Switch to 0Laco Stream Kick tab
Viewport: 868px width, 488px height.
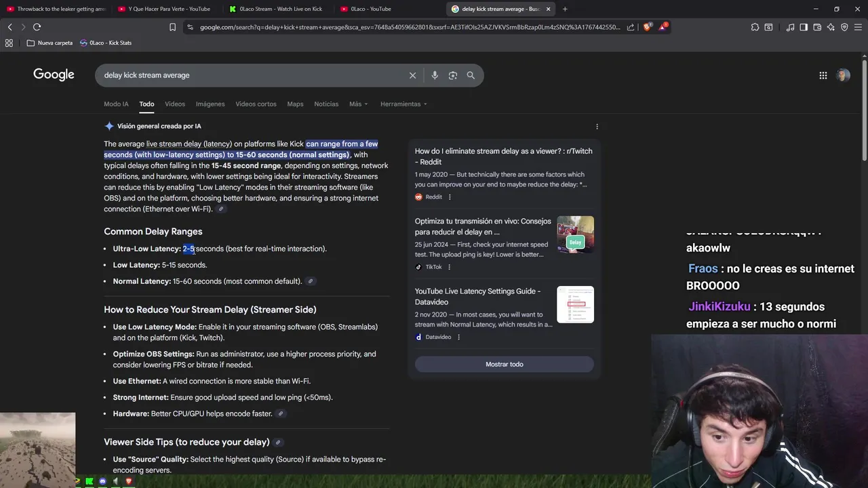coord(275,9)
